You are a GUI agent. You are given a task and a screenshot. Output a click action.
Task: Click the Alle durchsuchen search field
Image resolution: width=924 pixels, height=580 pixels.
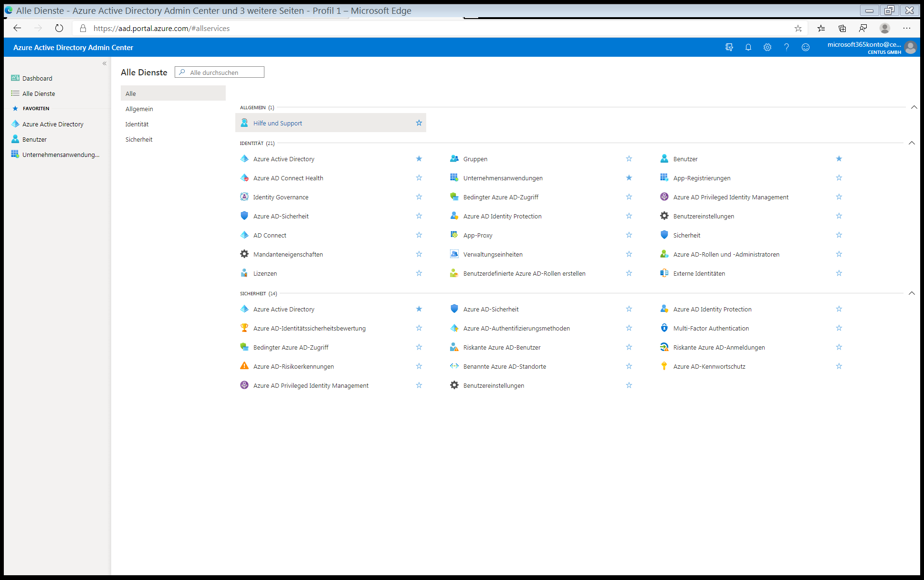point(224,72)
